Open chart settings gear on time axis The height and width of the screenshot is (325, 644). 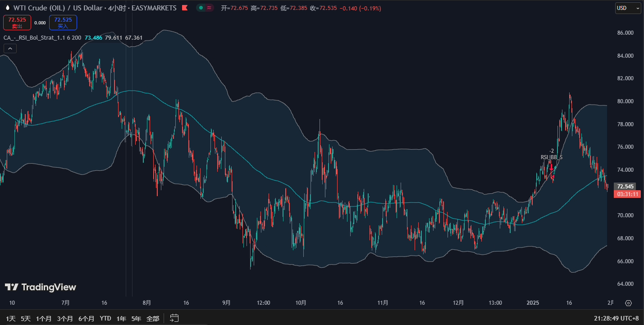(629, 303)
